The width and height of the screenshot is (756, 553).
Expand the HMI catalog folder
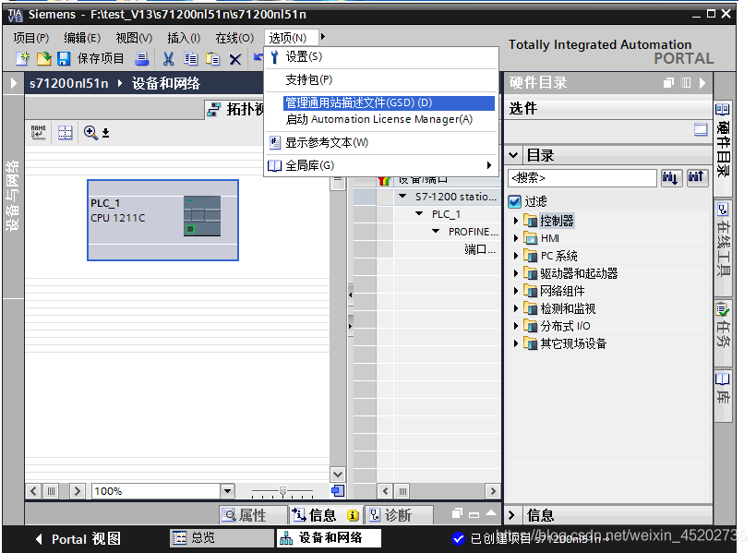click(x=516, y=238)
